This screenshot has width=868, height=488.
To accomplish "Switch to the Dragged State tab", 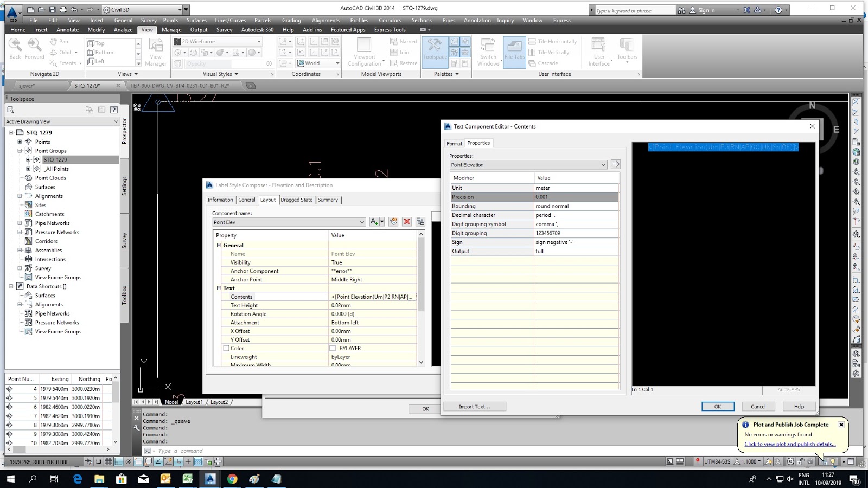I will click(296, 200).
